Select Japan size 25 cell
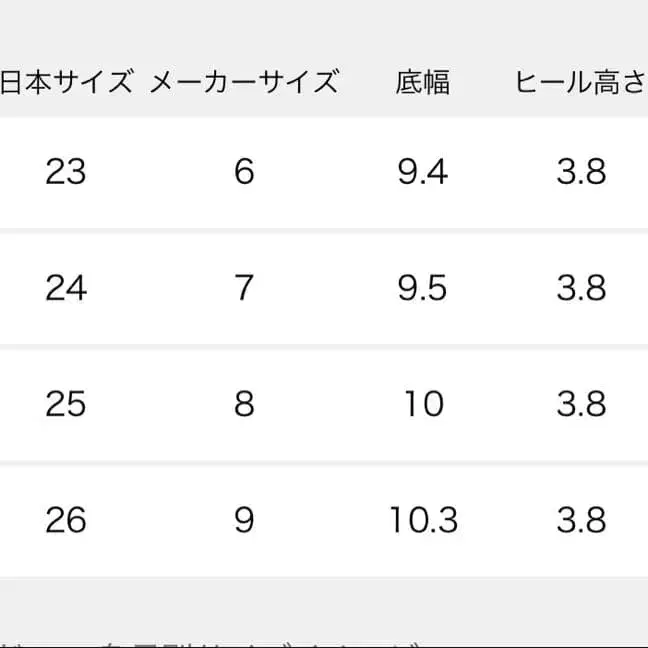Screen dimensions: 648x648 point(66,405)
